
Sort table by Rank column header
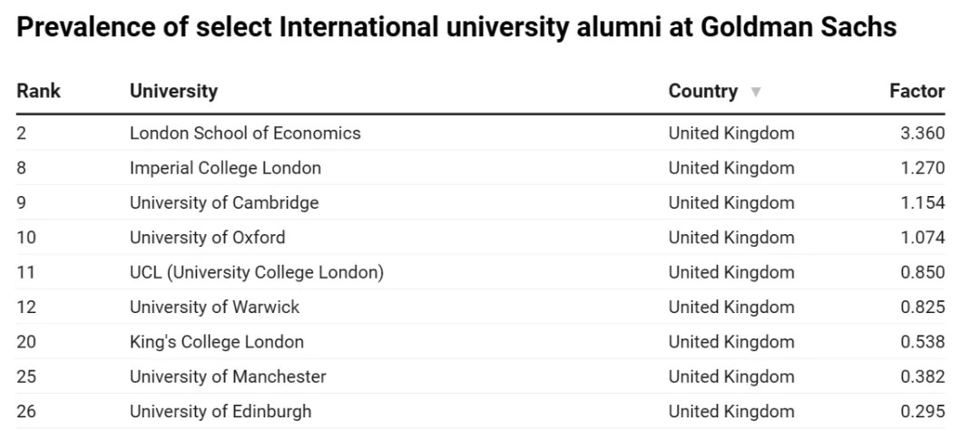38,91
